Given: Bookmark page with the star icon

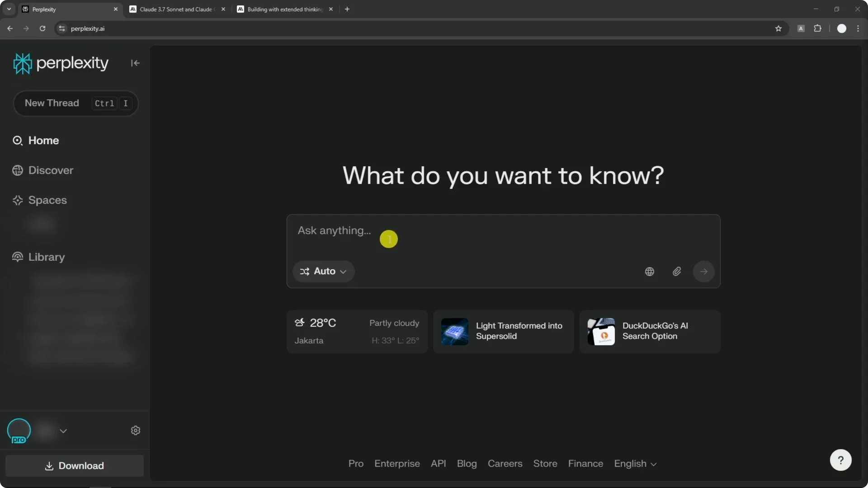Looking at the screenshot, I should point(778,28).
